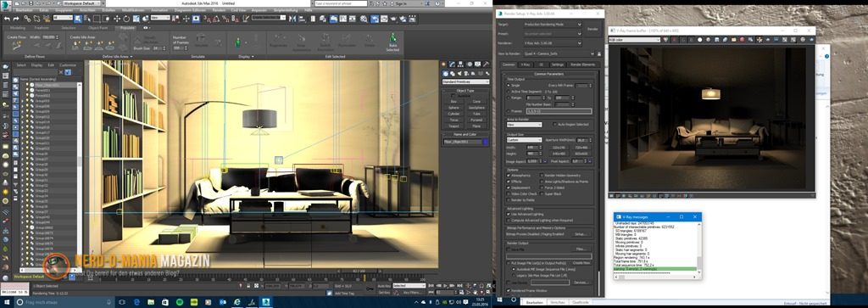868x308 pixels.
Task: Click the Undo arrow in main toolbar
Action: coord(7,19)
